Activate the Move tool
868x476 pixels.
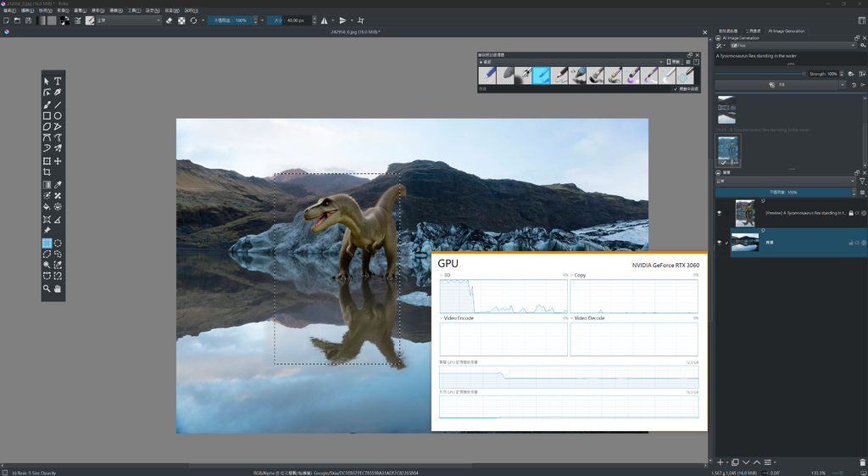[58, 161]
